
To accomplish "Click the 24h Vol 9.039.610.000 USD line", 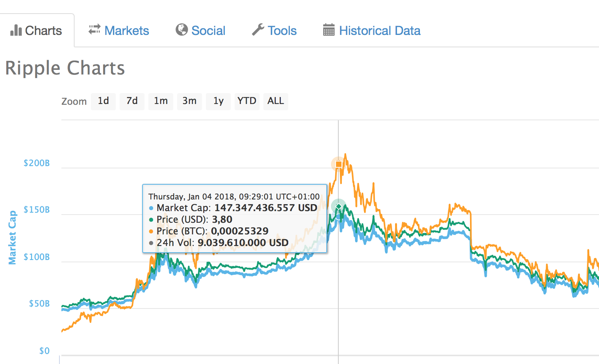I will pos(219,243).
